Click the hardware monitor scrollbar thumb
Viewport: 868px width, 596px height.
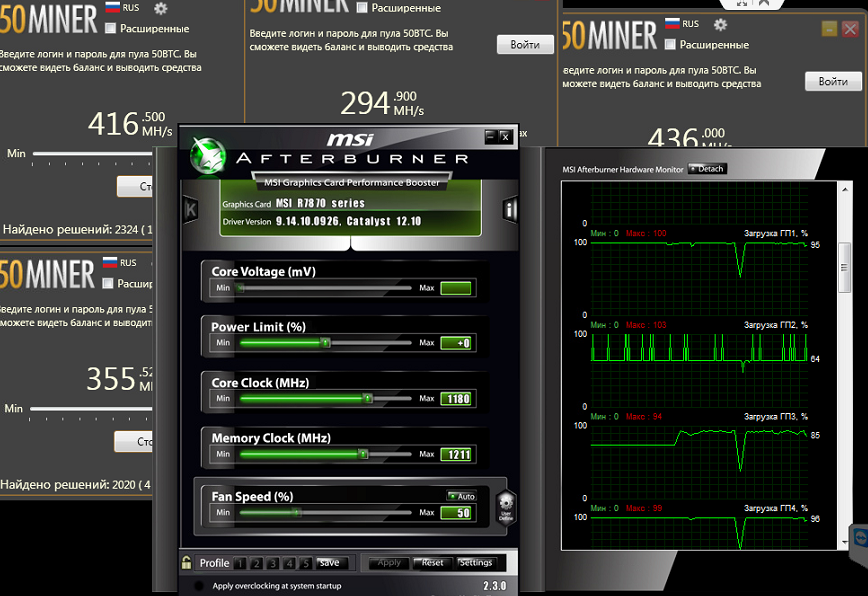click(x=844, y=267)
